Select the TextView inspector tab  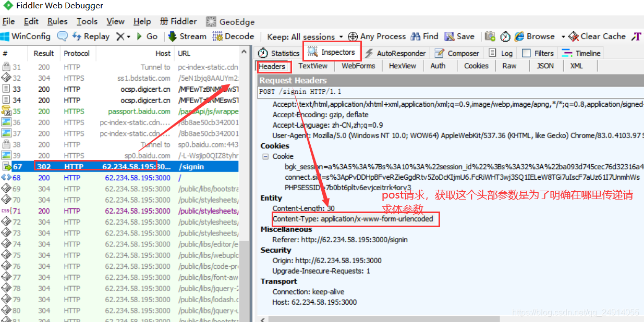click(313, 66)
